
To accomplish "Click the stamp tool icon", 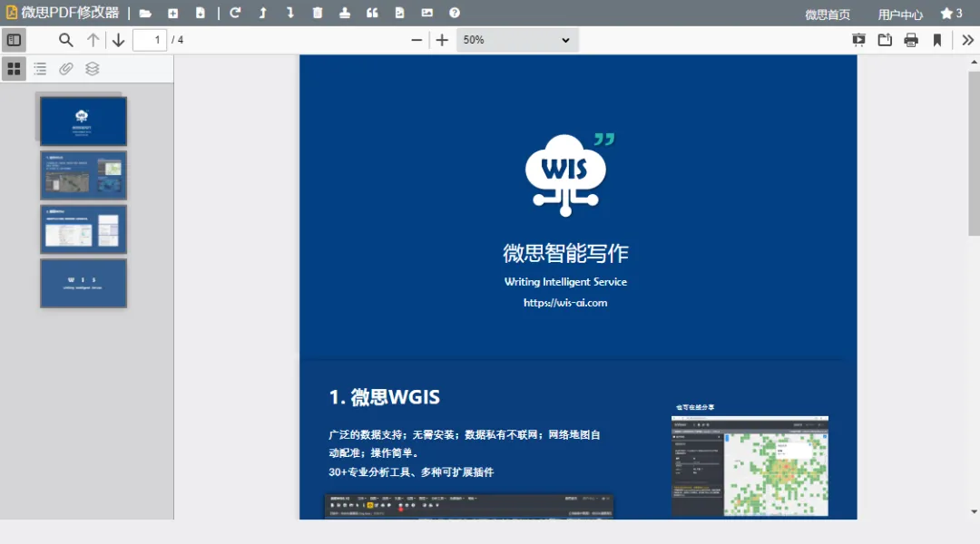I will coord(345,13).
